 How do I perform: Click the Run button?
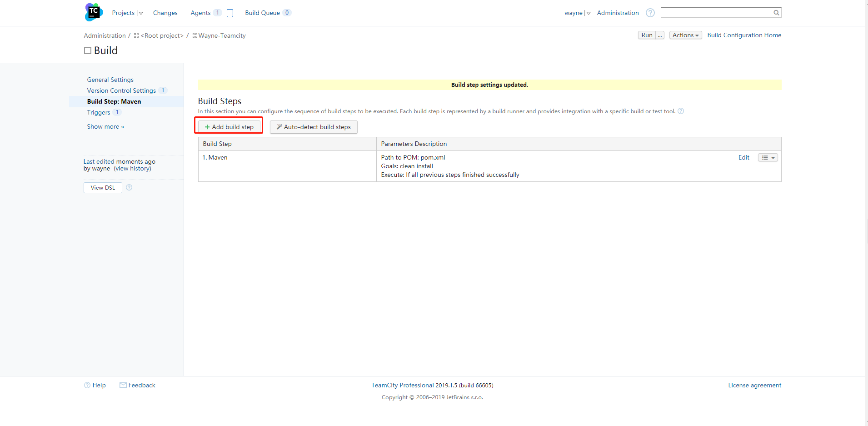[647, 35]
